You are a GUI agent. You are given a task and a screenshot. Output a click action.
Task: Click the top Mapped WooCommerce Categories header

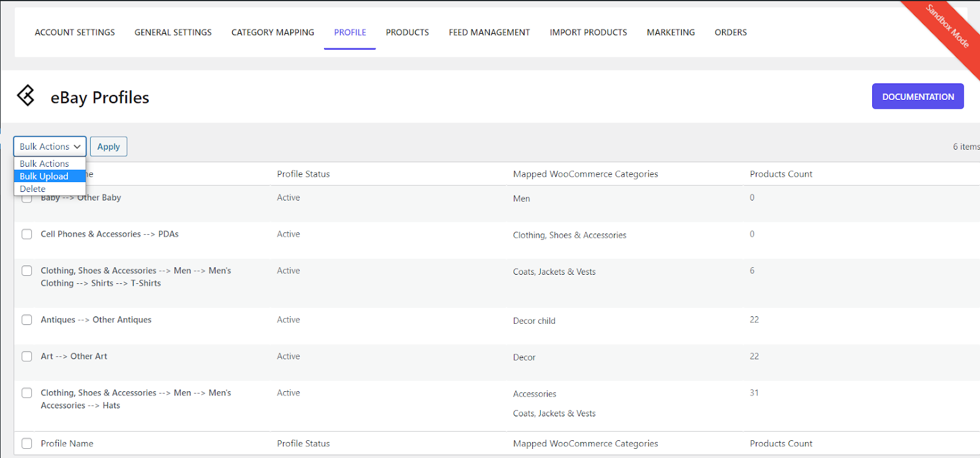[x=586, y=174]
